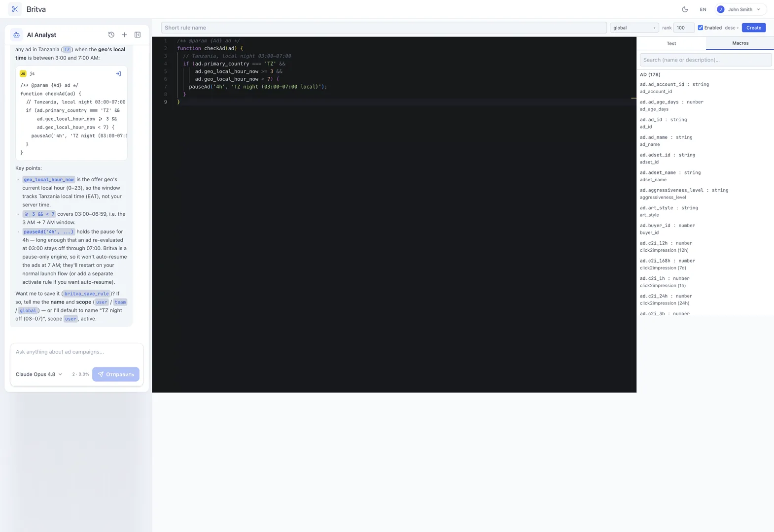The image size is (774, 532).
Task: Switch to the Macros tab
Action: pos(740,43)
